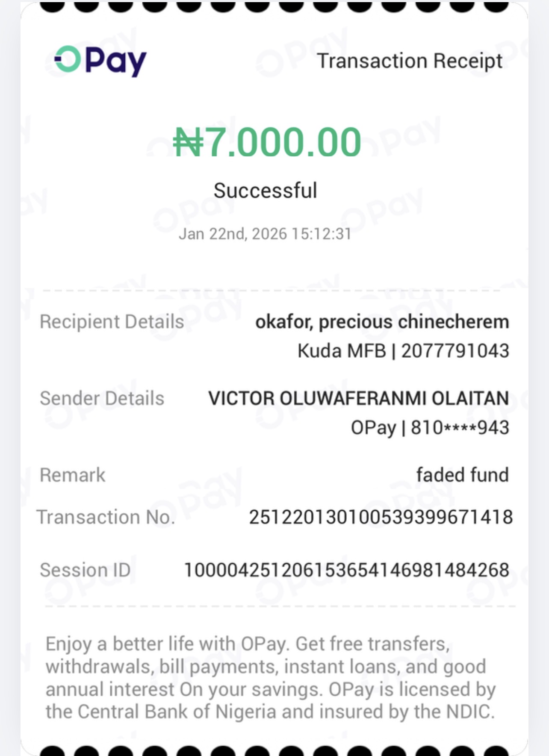Click the Session ID label

[x=85, y=570]
